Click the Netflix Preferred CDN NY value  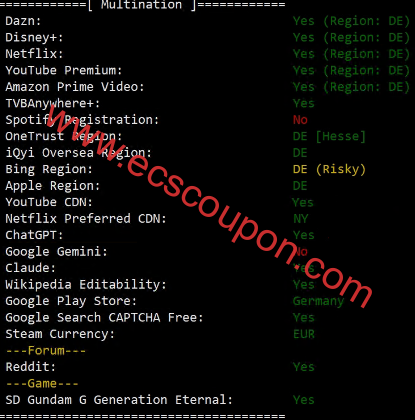point(301,219)
